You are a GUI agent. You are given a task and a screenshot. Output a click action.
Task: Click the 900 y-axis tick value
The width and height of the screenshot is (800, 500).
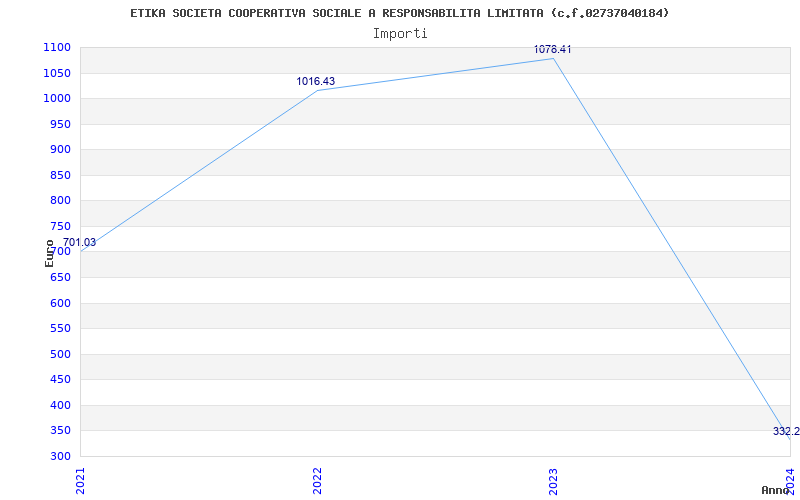(63, 150)
